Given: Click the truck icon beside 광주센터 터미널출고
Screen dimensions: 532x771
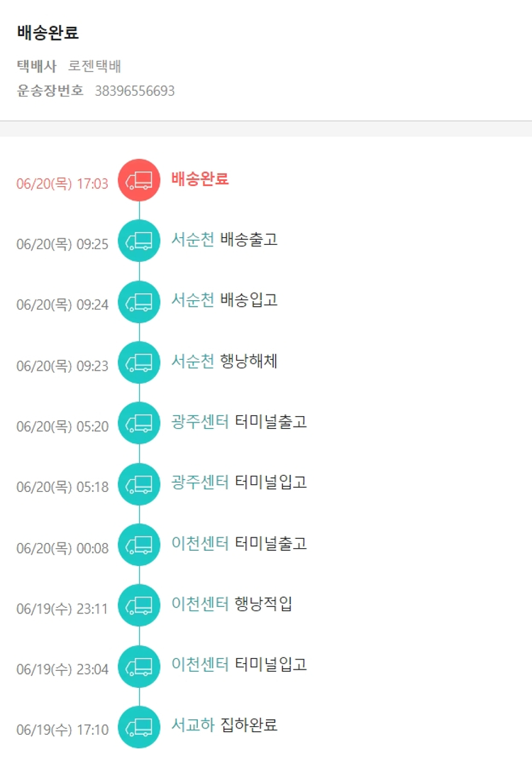Looking at the screenshot, I should pos(139,423).
